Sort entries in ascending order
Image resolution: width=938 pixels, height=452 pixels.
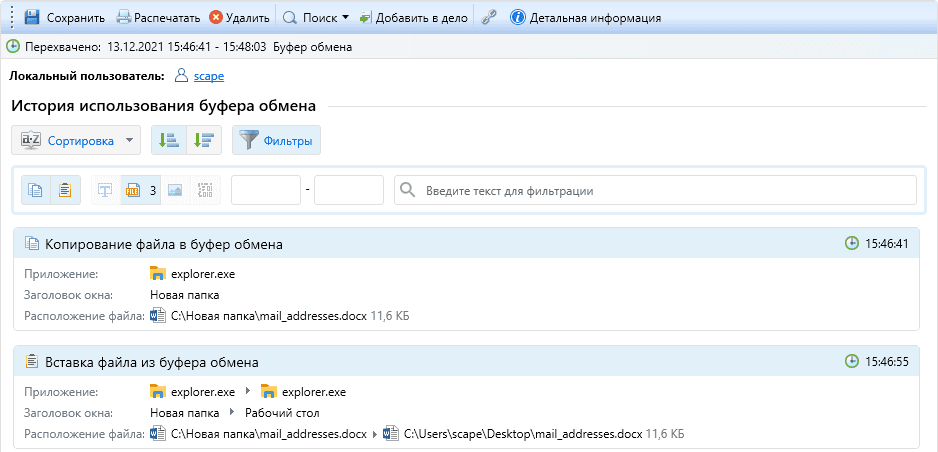point(169,141)
